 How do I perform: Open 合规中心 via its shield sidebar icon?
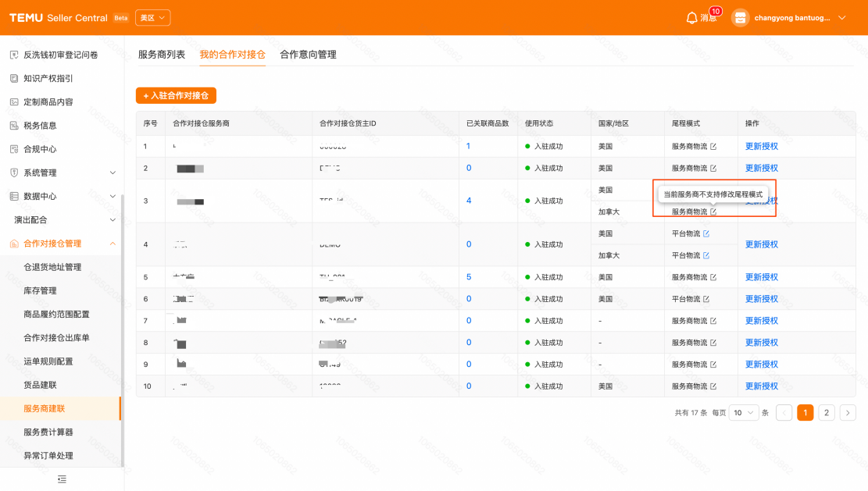pos(13,148)
